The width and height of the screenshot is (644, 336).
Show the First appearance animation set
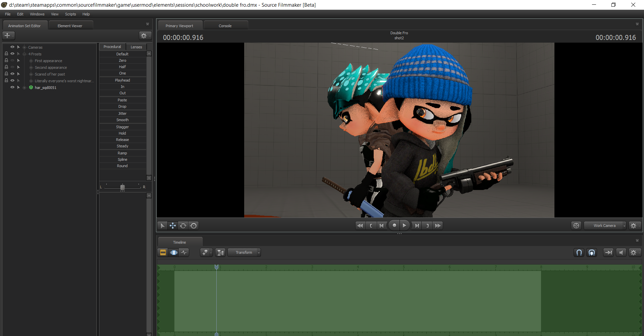coord(12,60)
